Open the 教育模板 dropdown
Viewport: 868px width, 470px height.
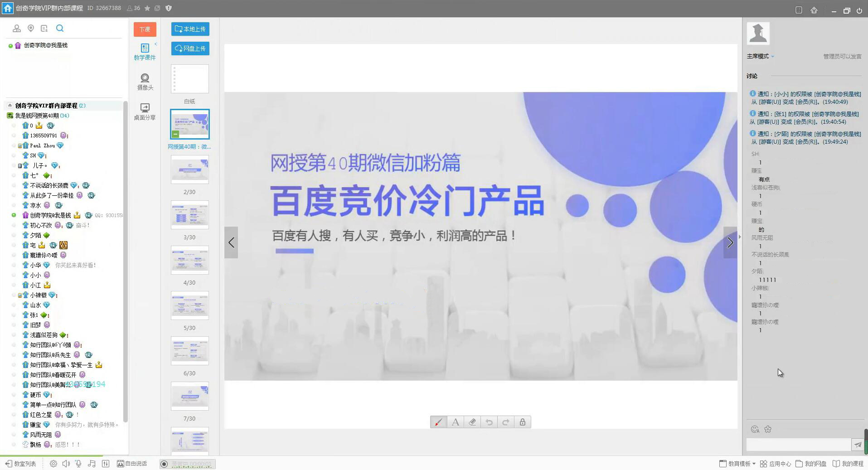(x=737, y=464)
